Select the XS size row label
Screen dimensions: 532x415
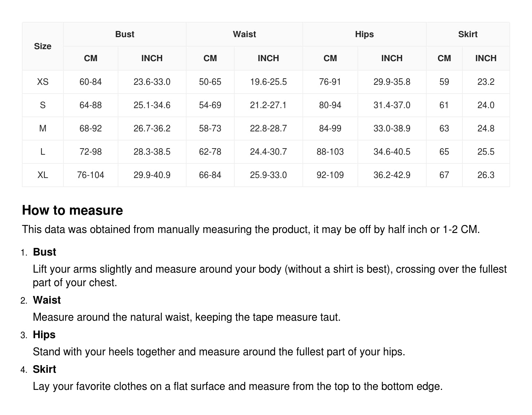tap(43, 82)
